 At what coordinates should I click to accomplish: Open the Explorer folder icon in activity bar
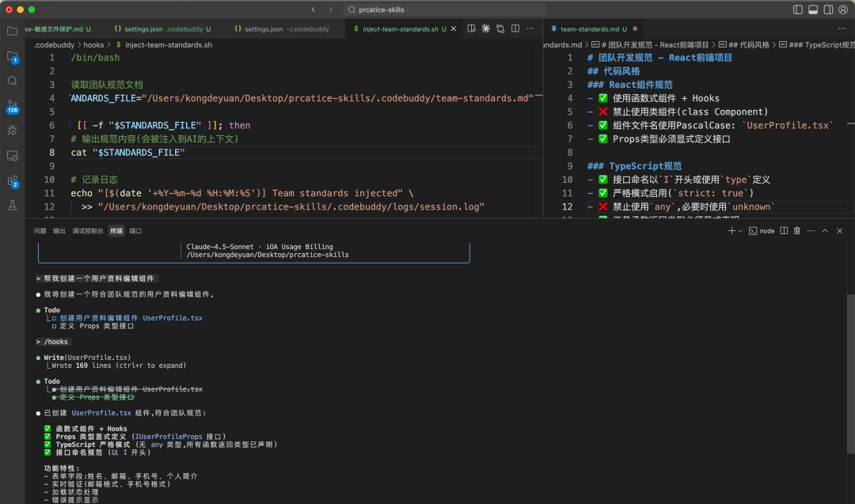12,31
